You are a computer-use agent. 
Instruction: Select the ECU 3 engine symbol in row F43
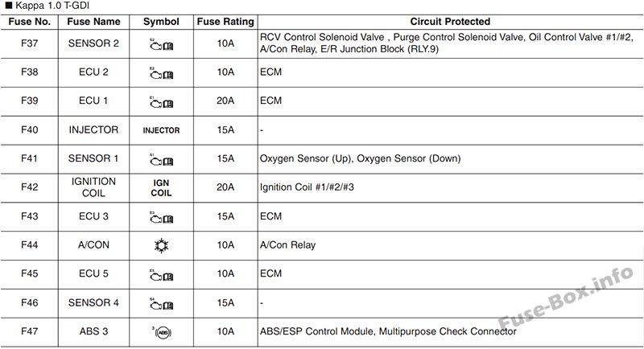point(162,218)
